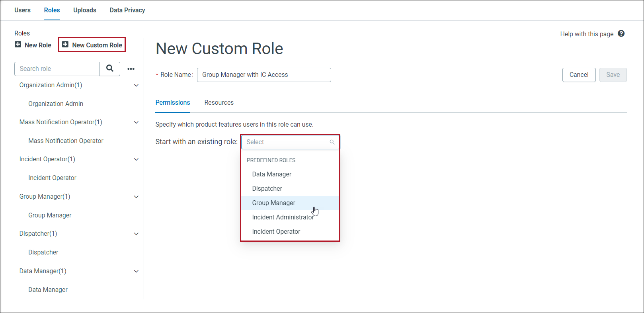Select Incident Administrator in the dropdown
Viewport: 644px width, 313px height.
tap(283, 217)
